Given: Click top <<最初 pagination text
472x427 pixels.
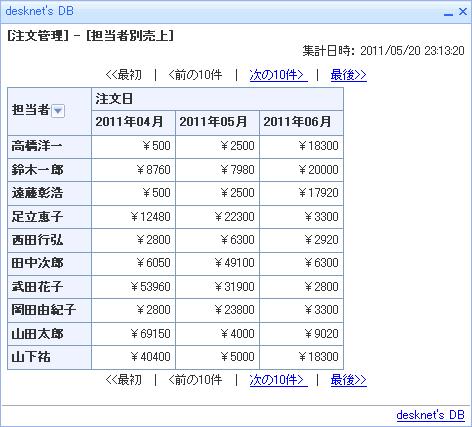Looking at the screenshot, I should tap(124, 75).
